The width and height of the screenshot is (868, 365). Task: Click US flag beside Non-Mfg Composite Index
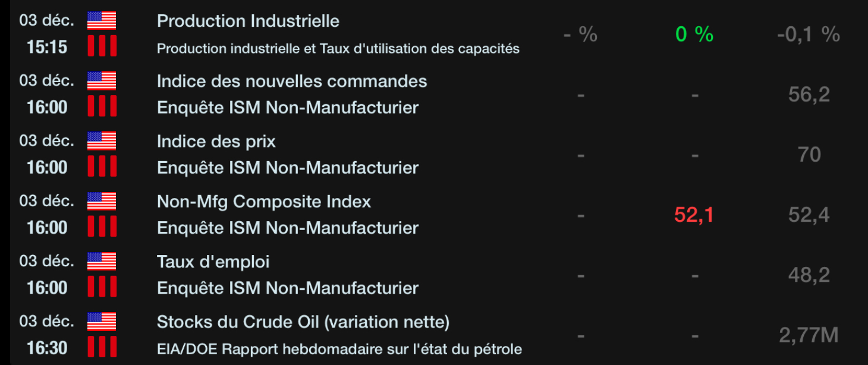point(102,202)
